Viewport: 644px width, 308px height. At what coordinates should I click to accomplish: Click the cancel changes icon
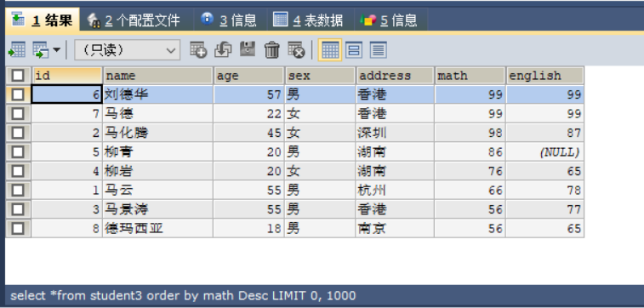coord(296,50)
